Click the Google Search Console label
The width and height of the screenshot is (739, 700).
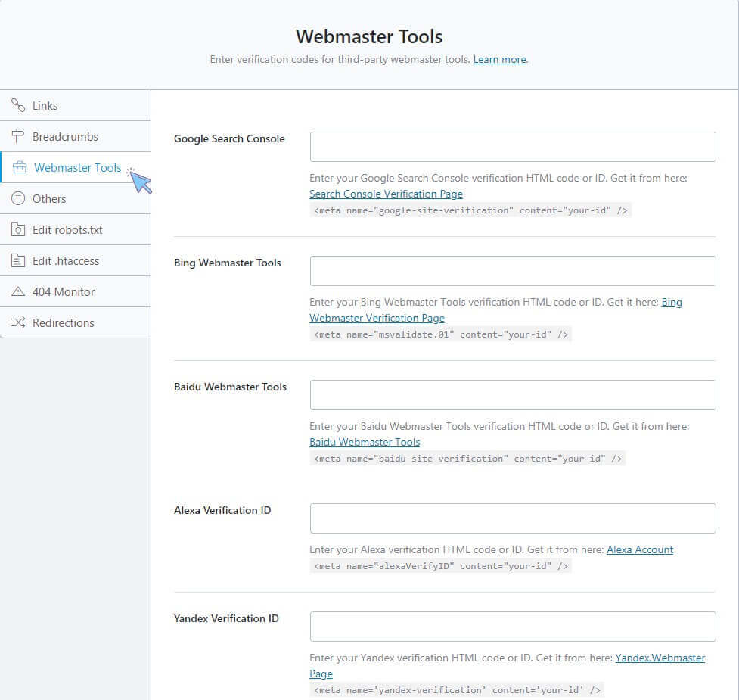coord(229,138)
